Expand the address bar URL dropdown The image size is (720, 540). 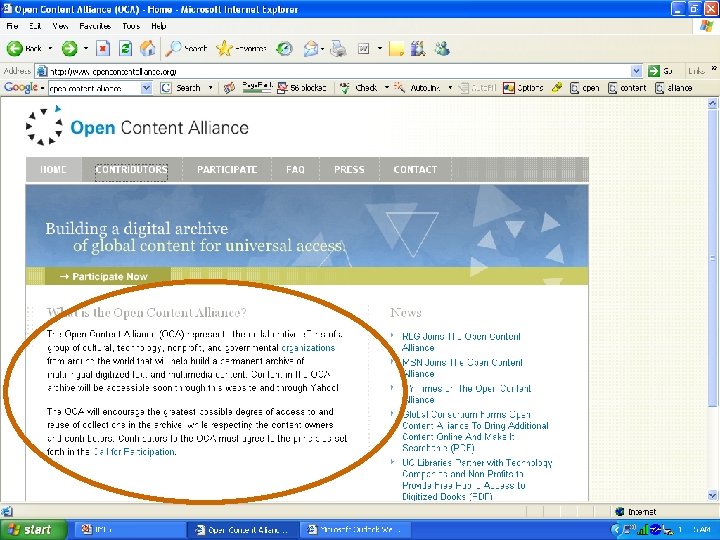[636, 71]
